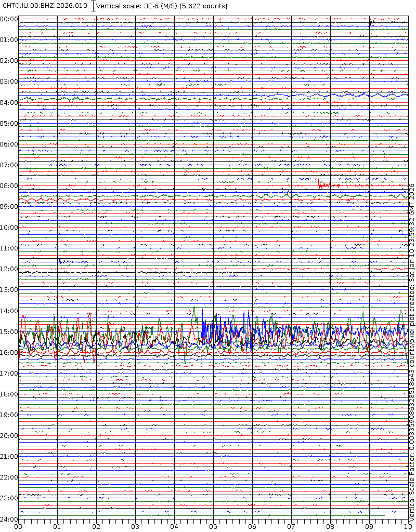
Task: Click the station title CHTO.IU.00.BHZ.2026.010
Action: pyautogui.click(x=45, y=6)
